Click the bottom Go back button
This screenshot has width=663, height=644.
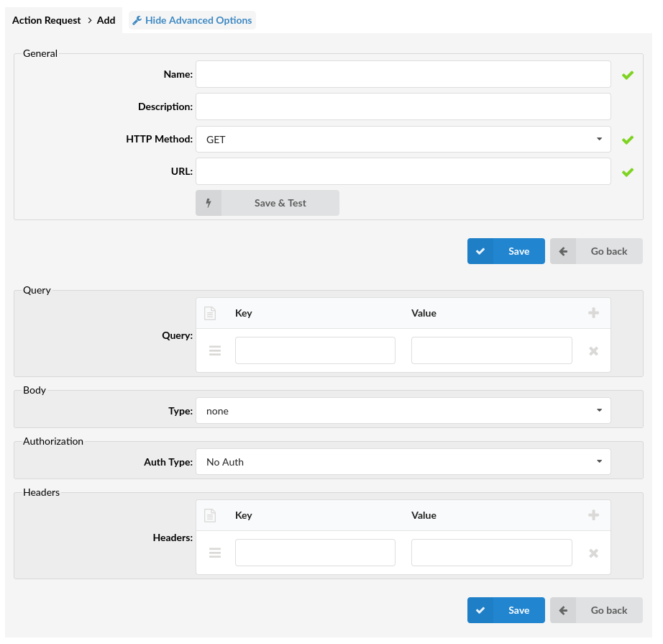point(596,610)
